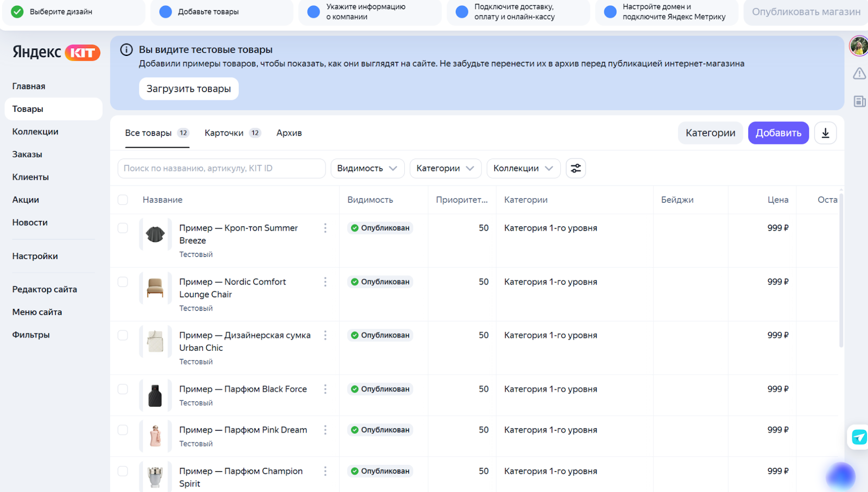Image resolution: width=868 pixels, height=492 pixels.
Task: Tick the select-all checkbox in table header
Action: tap(123, 200)
